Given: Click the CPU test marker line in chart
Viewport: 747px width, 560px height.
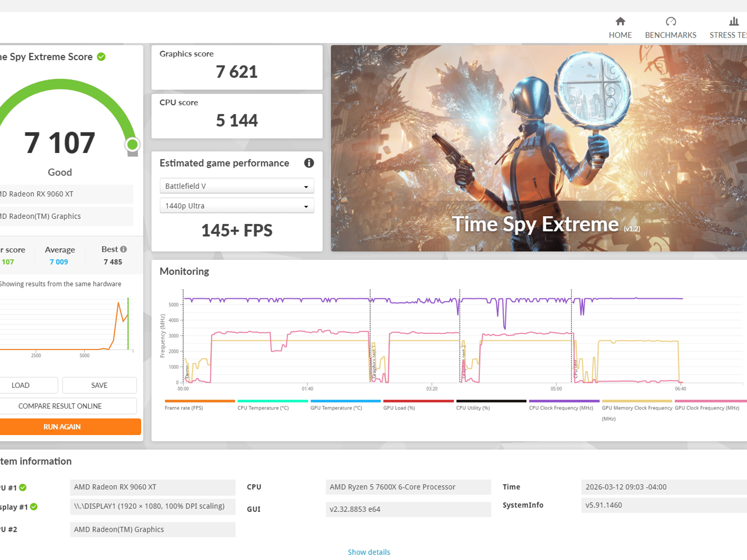Looking at the screenshot, I should [571, 335].
